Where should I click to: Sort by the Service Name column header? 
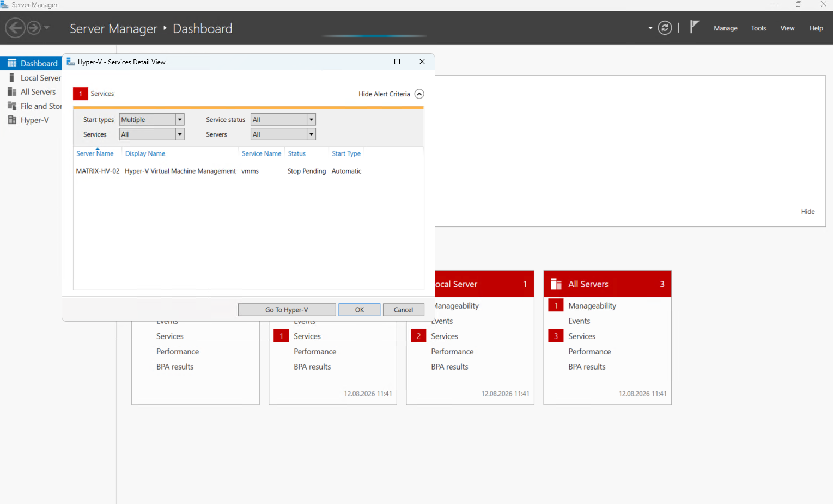click(262, 154)
